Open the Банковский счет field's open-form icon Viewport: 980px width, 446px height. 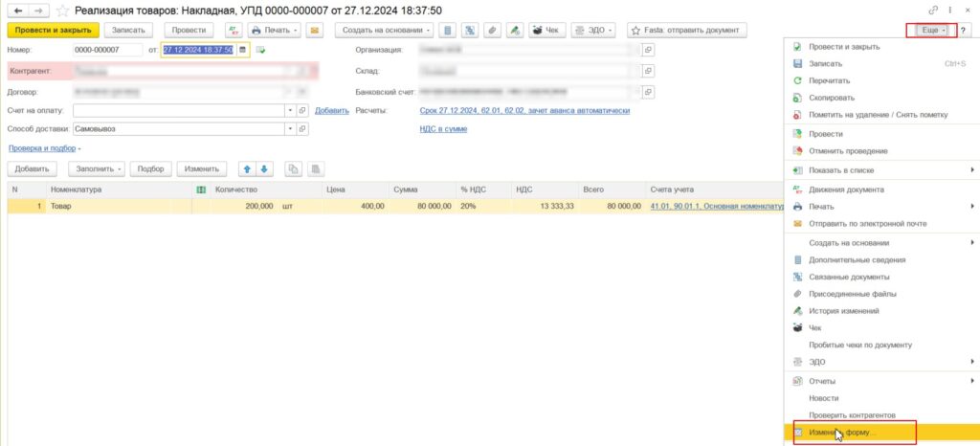pos(648,93)
